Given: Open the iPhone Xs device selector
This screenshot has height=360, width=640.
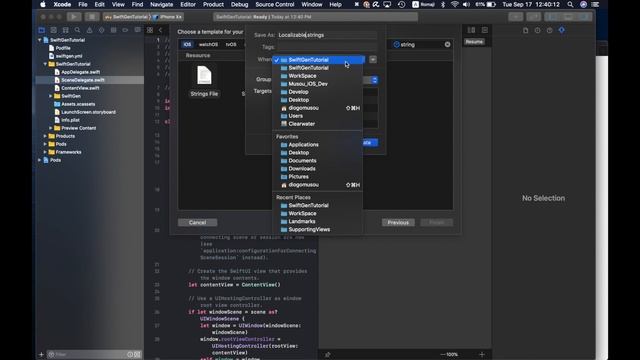Looking at the screenshot, I should [x=168, y=17].
